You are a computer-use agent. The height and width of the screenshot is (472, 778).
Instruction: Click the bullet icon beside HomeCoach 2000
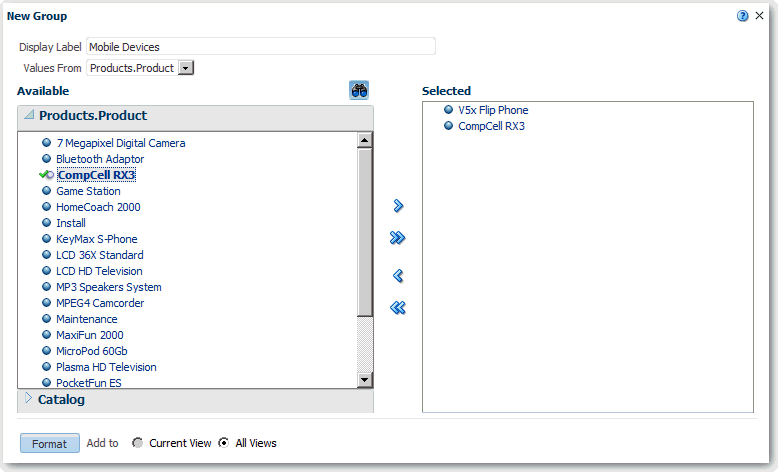pyautogui.click(x=47, y=206)
